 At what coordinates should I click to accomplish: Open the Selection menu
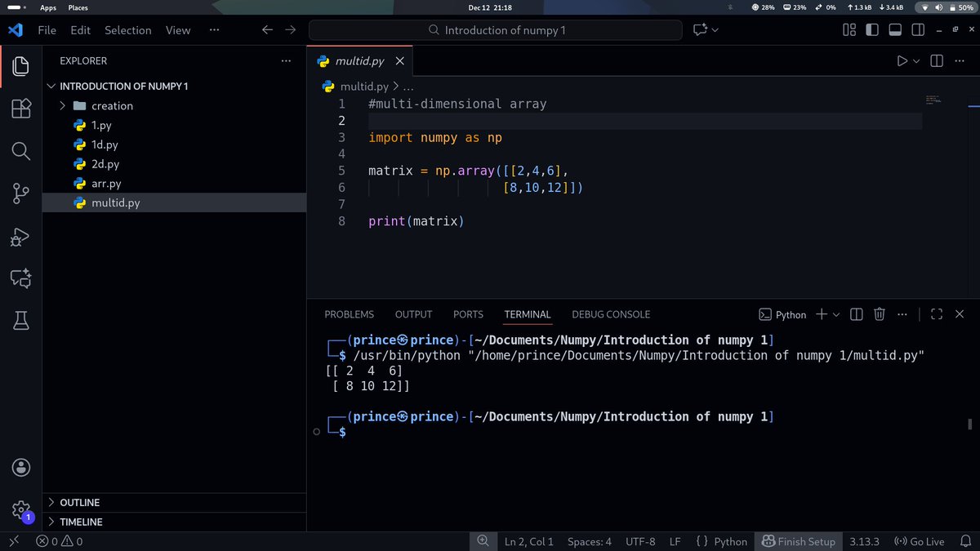click(128, 30)
